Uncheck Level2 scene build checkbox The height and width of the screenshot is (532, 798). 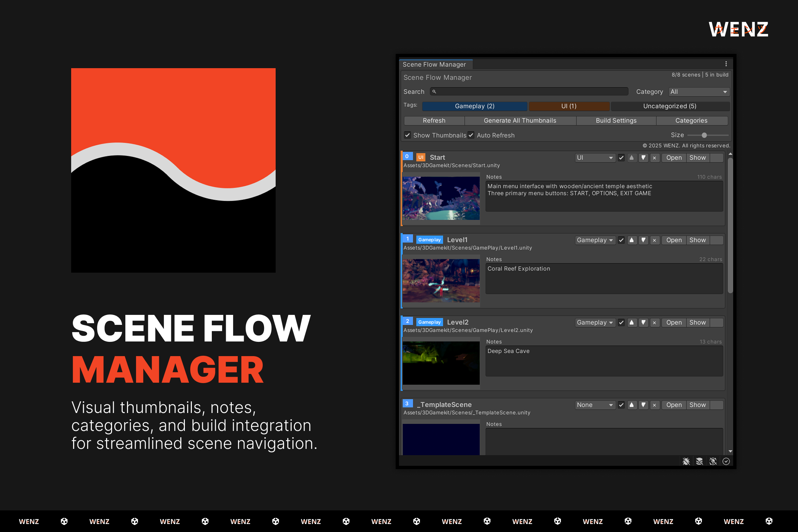click(x=621, y=323)
